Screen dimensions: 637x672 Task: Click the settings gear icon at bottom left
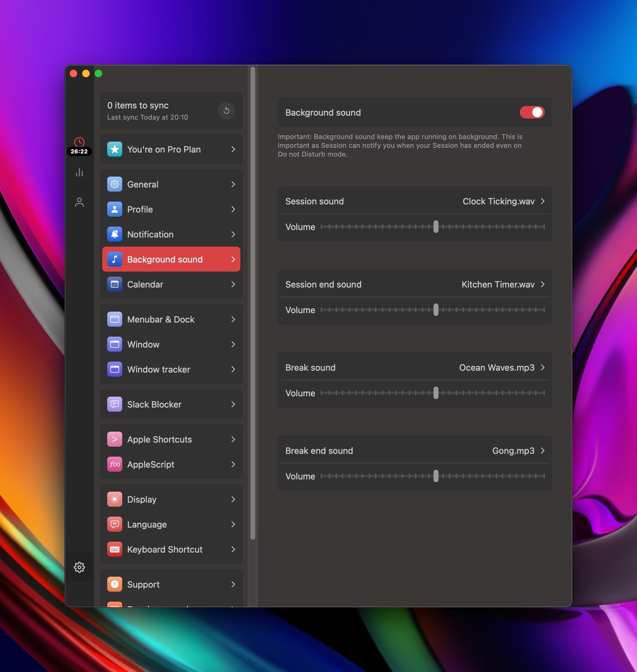[x=79, y=567]
